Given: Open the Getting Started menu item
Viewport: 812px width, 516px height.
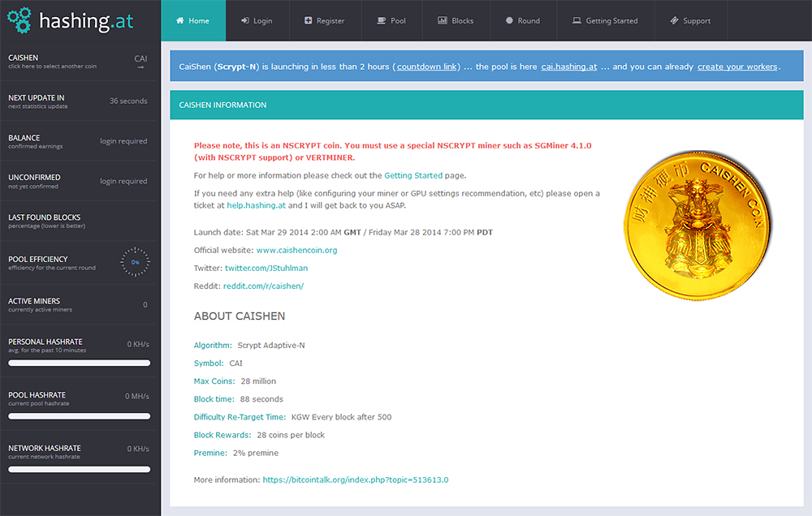Looking at the screenshot, I should coord(606,21).
